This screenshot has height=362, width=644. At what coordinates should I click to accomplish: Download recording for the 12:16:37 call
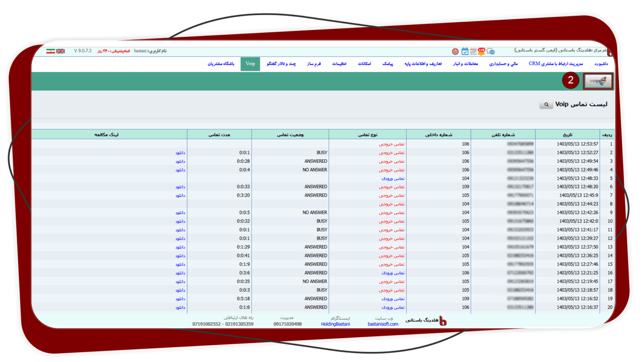[x=180, y=308]
